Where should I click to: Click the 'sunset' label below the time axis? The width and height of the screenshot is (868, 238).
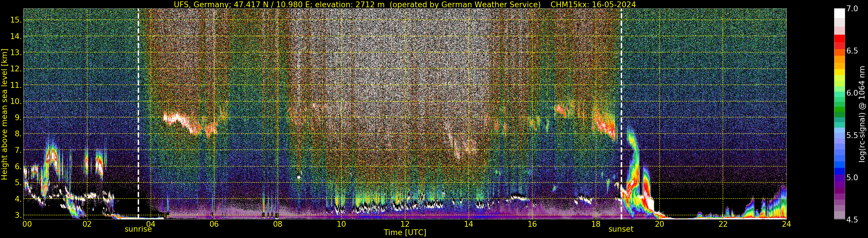621,229
